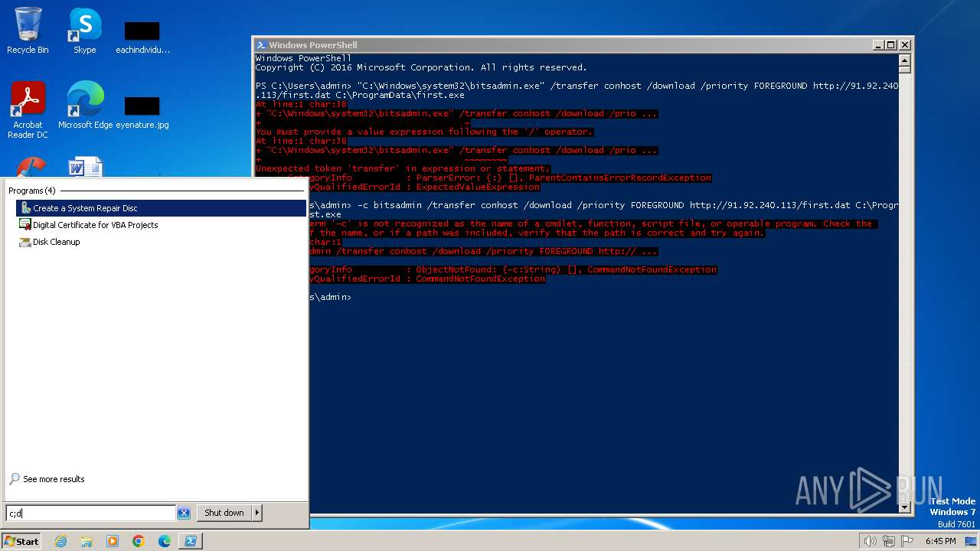Expand the Shut down options arrow

(256, 513)
